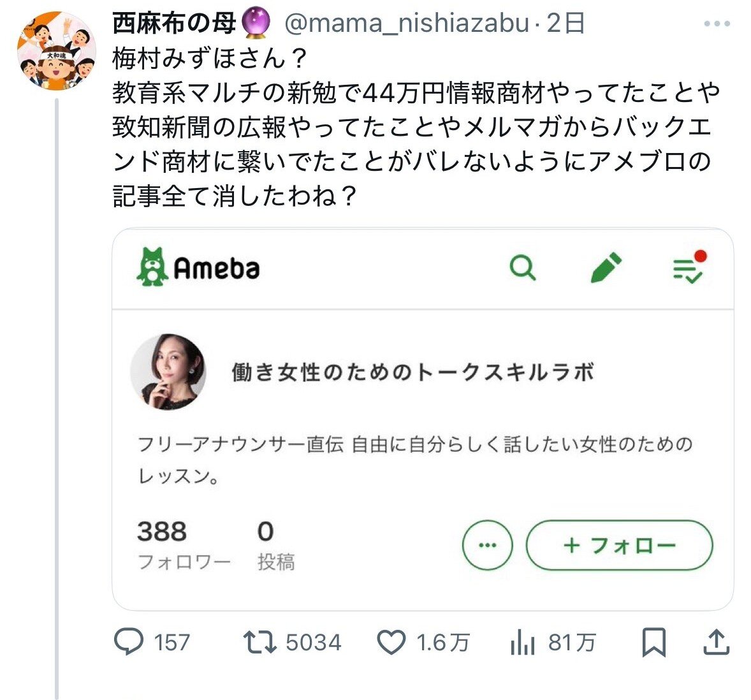
Task: Click the reply speech bubble icon
Action: 128,641
